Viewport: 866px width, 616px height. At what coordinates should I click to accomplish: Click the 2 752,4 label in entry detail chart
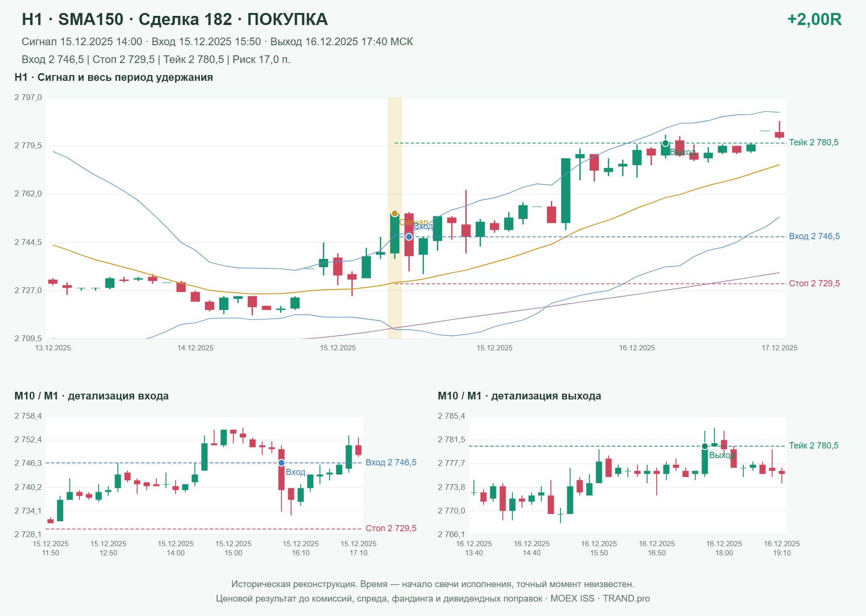click(x=28, y=440)
